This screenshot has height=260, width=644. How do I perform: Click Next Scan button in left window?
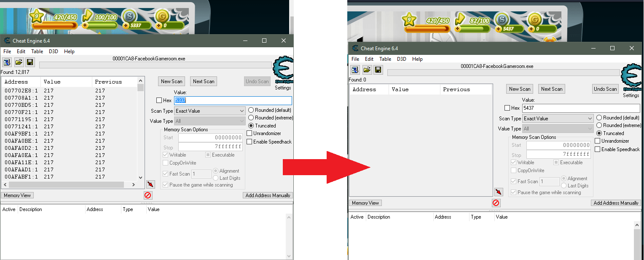pyautogui.click(x=204, y=81)
